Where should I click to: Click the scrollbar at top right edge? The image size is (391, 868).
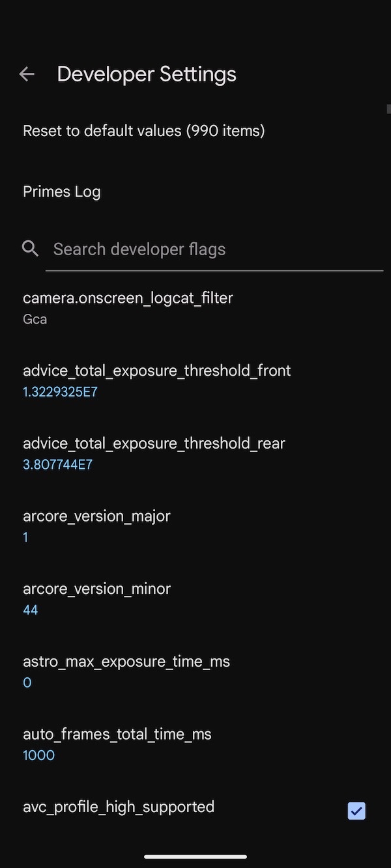coord(388,108)
